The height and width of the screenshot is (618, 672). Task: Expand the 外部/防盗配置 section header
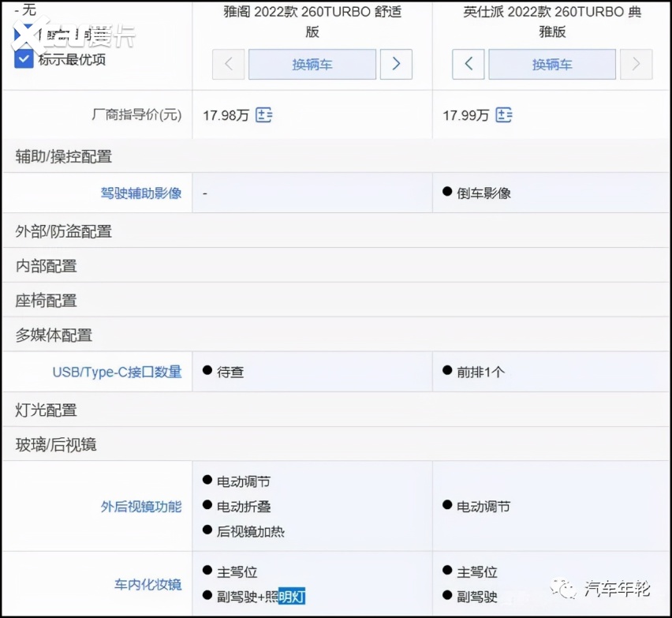pyautogui.click(x=336, y=230)
